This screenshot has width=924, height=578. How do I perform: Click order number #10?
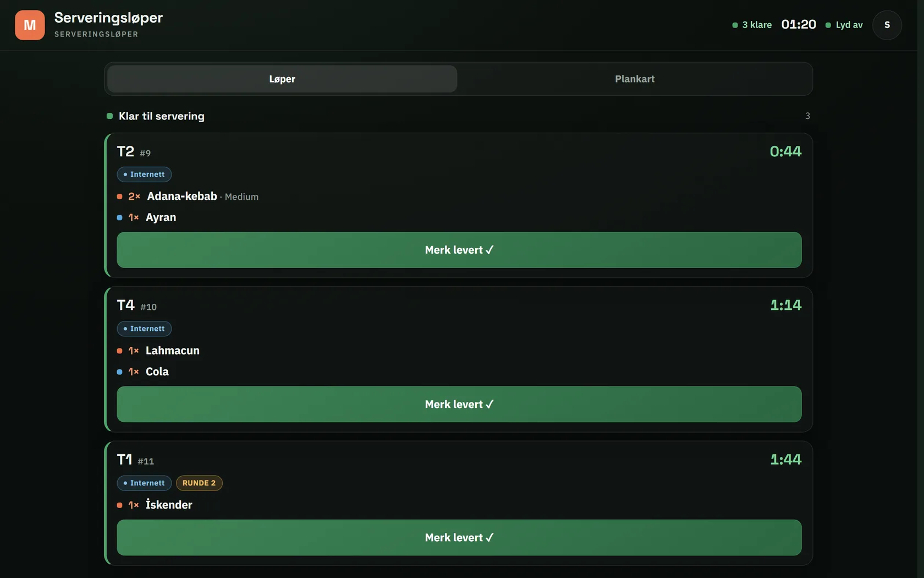click(x=148, y=307)
